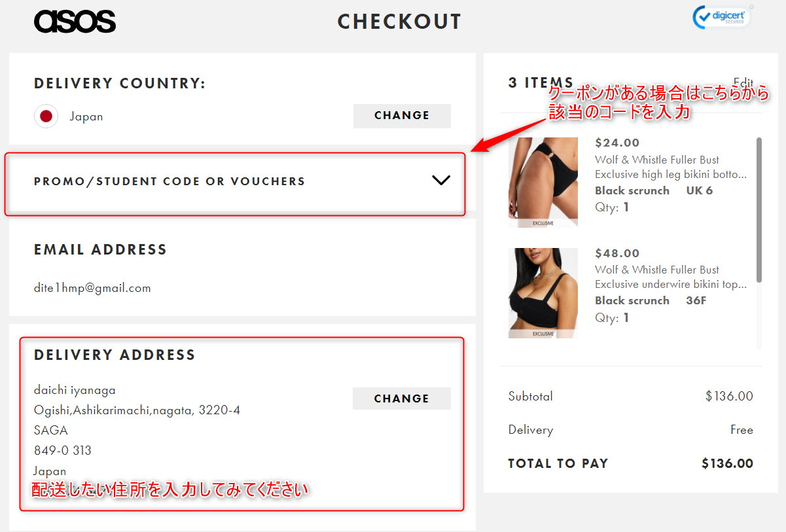Change the delivery country
Screen dimensions: 786x532
402,116
